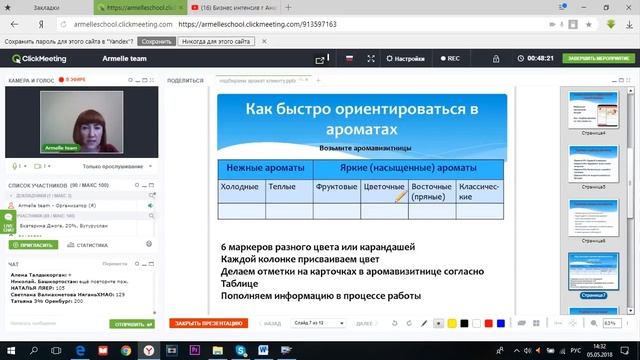Screen dimensions: 640x360
Task: Open brush size selector dropdown
Action: pos(438,323)
